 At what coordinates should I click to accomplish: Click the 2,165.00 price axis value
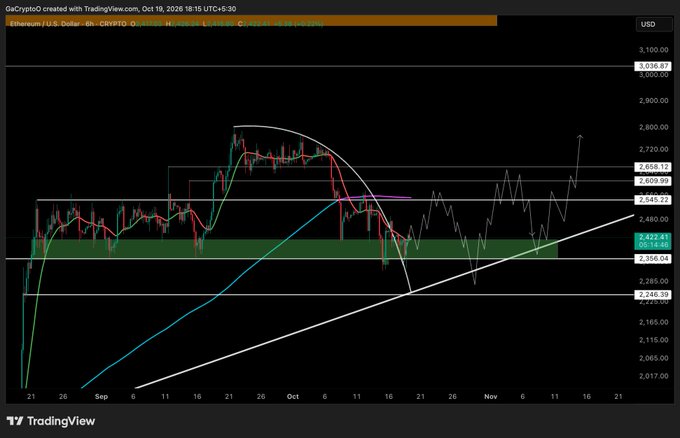(654, 322)
